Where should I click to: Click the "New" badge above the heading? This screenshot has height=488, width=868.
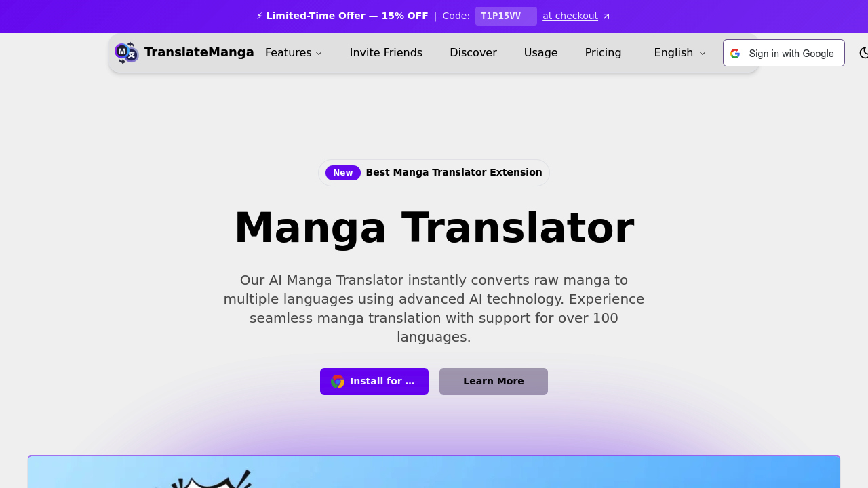tap(342, 172)
